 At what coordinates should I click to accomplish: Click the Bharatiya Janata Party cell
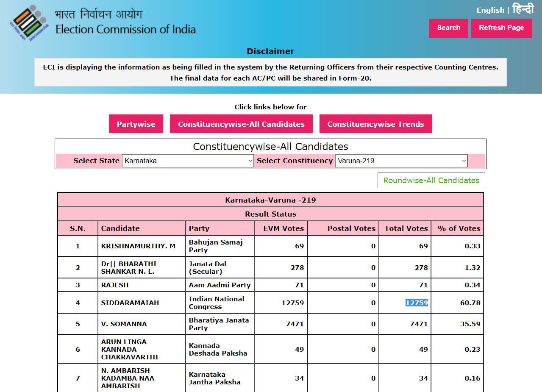coord(220,324)
